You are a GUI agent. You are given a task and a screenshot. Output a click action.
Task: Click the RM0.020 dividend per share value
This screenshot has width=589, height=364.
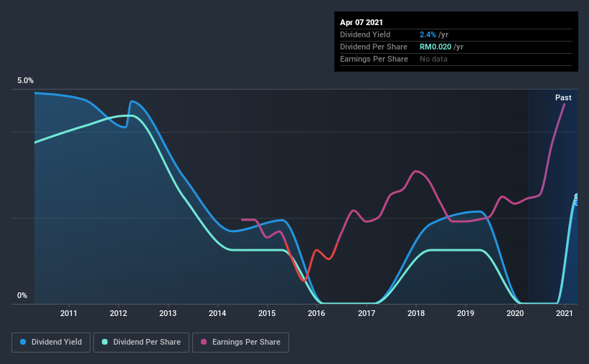(x=435, y=47)
